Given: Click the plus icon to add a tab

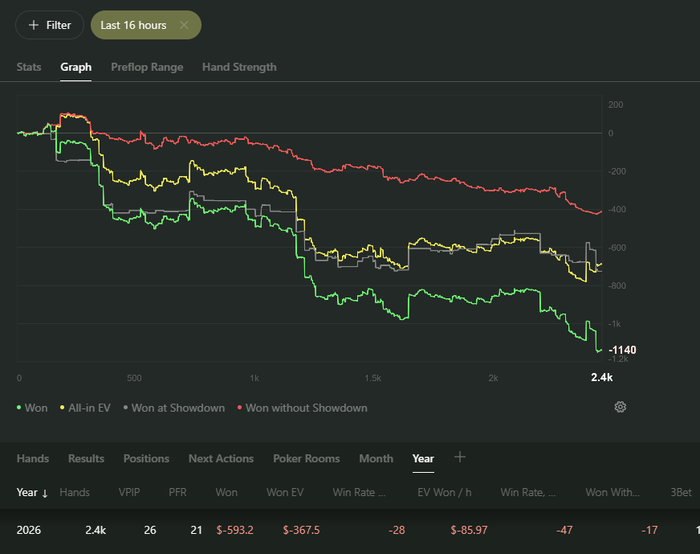Looking at the screenshot, I should [x=459, y=457].
